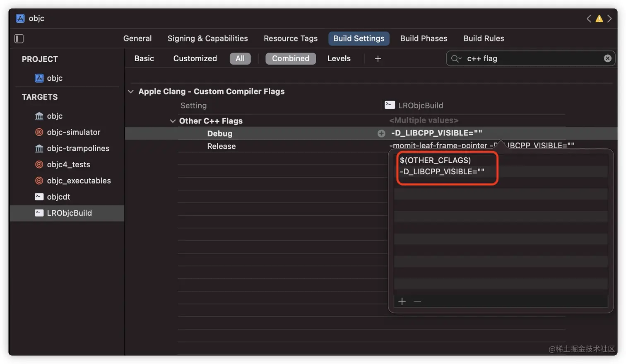
Task: Click the Debug value -D_LIBCPP_VISIBLE
Action: (437, 133)
